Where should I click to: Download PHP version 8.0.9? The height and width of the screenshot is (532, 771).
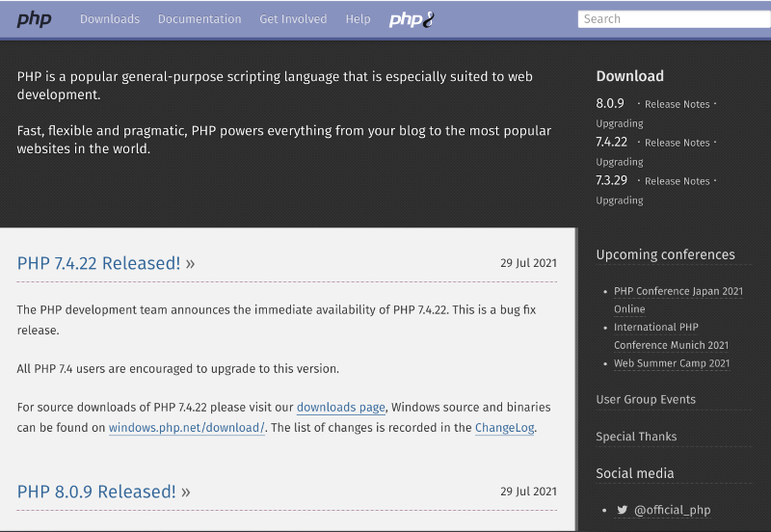610,103
